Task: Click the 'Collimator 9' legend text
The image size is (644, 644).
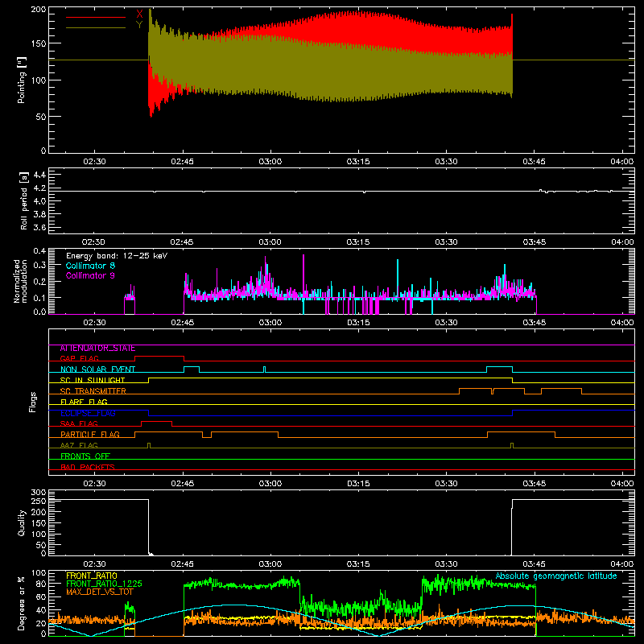Action: 90,275
